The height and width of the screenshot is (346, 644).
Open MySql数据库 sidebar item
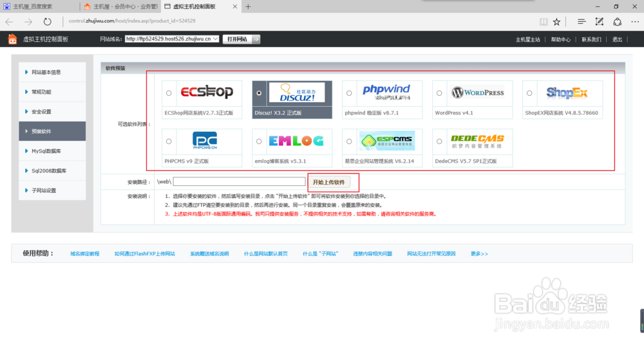52,151
